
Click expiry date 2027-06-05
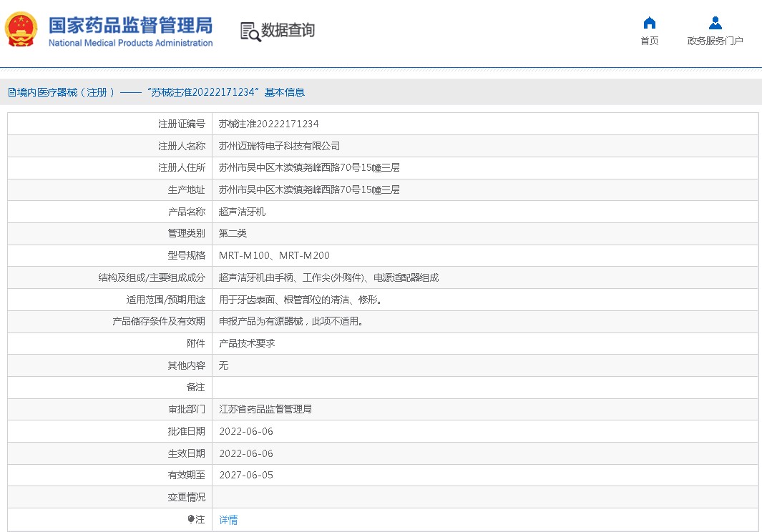246,476
